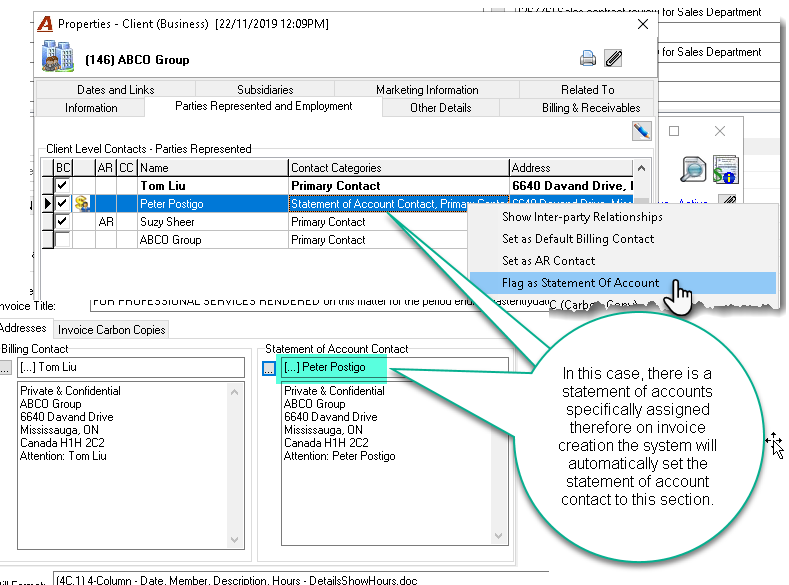
Task: Click the AR column header
Action: coord(105,168)
